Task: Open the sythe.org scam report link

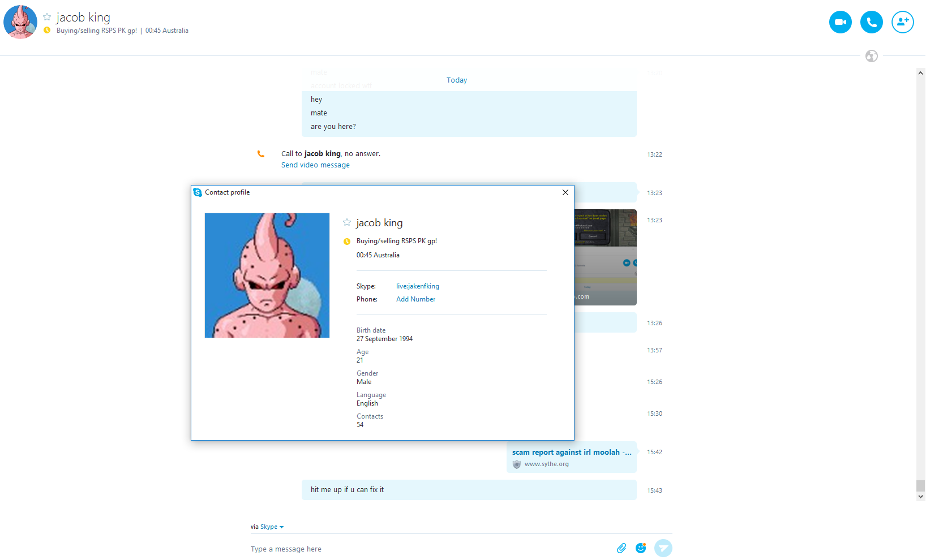Action: (572, 453)
